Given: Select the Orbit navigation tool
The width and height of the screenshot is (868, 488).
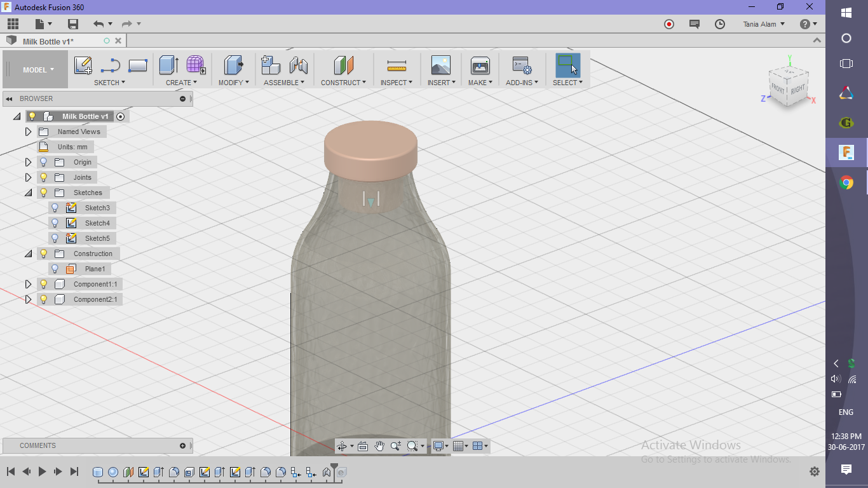Looking at the screenshot, I should point(342,446).
